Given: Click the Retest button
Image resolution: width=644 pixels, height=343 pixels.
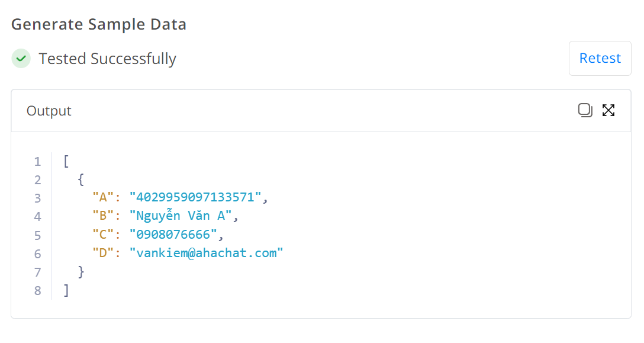Looking at the screenshot, I should [x=600, y=58].
